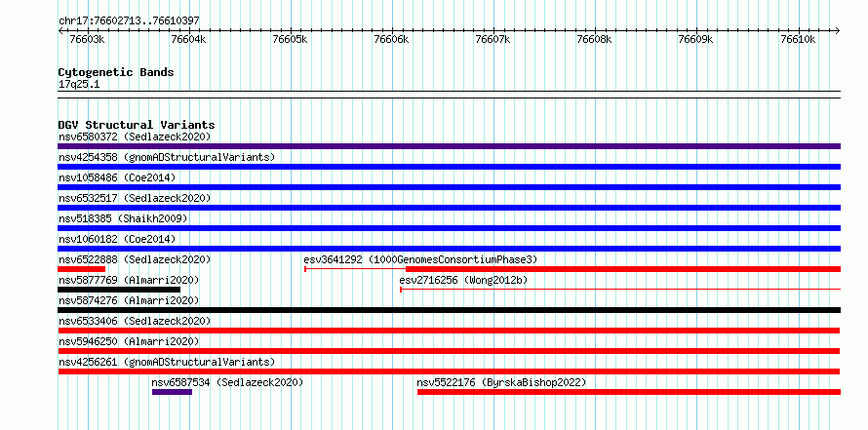This screenshot has height=430, width=868.
Task: Click the DGV Structural Variants track title
Action: tap(137, 125)
